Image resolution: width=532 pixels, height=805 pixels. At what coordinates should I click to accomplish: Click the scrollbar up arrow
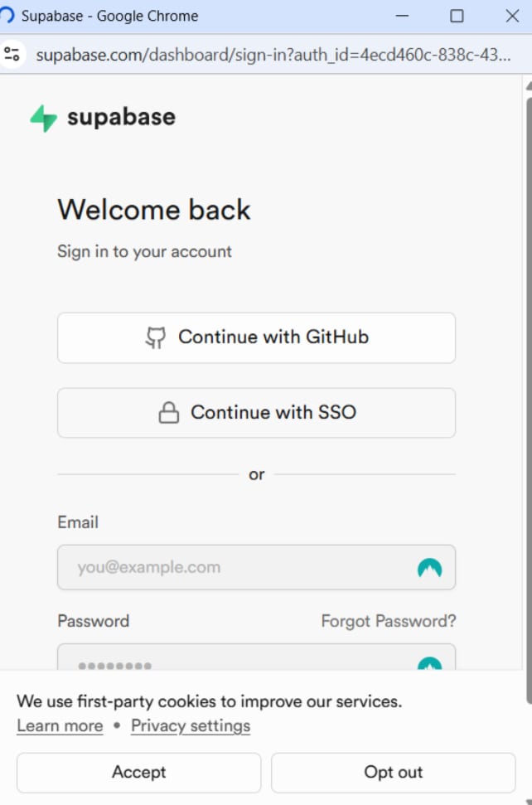pyautogui.click(x=527, y=85)
